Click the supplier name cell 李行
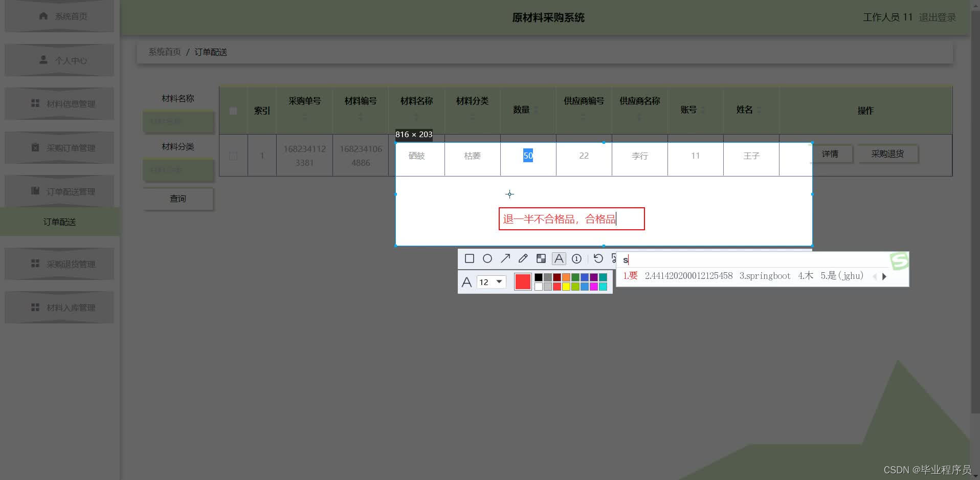 639,156
